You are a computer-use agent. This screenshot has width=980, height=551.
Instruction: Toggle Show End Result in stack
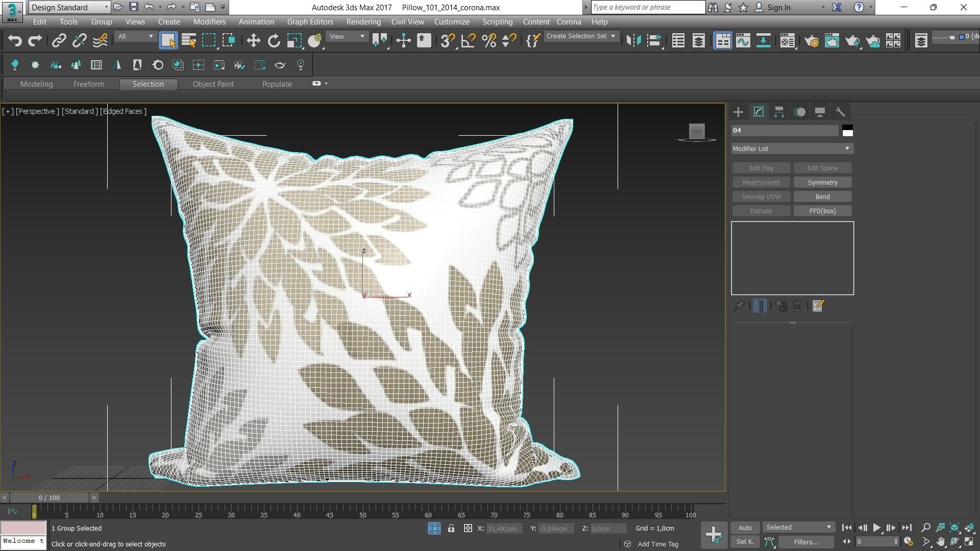pyautogui.click(x=760, y=306)
